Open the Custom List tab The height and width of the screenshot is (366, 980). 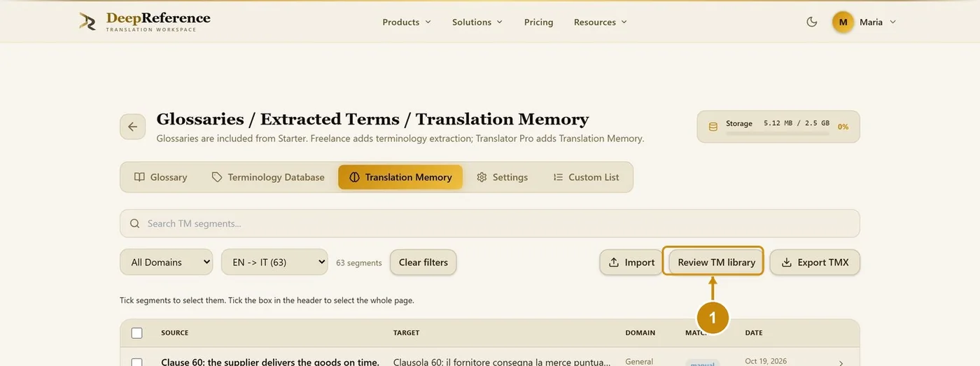coord(586,177)
